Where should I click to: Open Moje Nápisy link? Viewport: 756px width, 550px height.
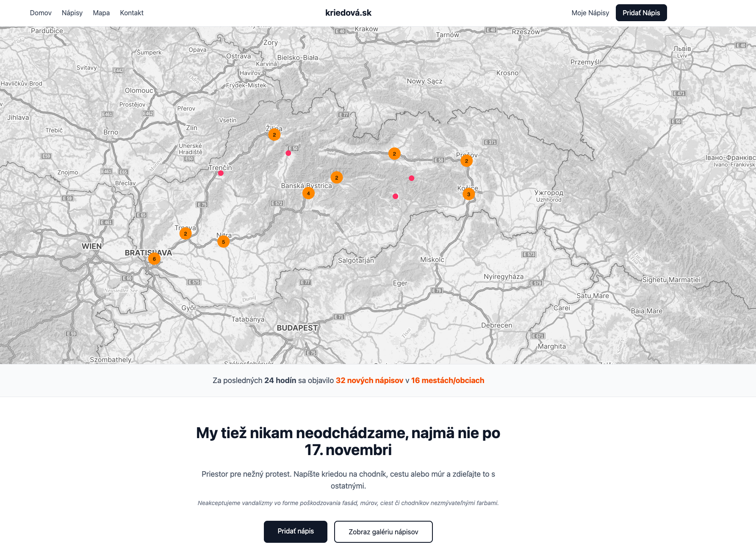pyautogui.click(x=590, y=13)
